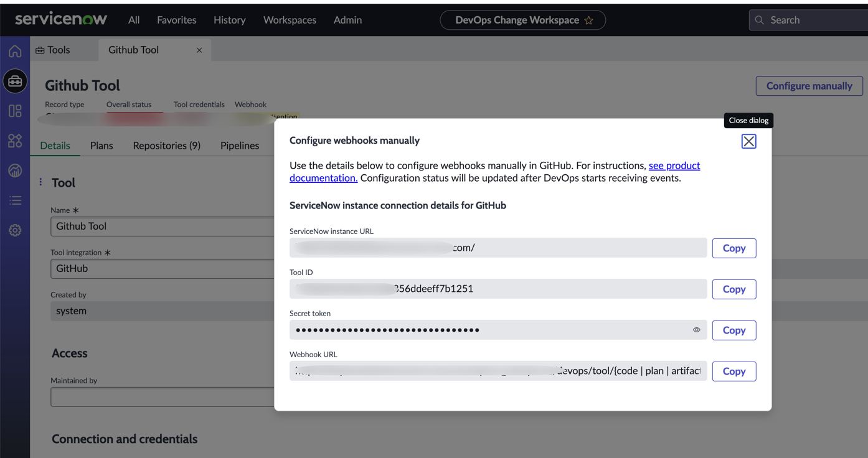Viewport: 868px width, 458px height.
Task: Copy the ServiceNow instance URL
Action: (734, 248)
